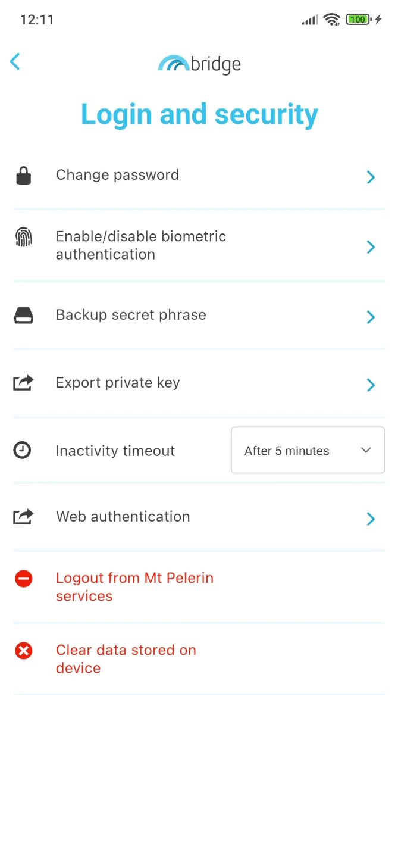Select the fingerprint icon for biometric authentication

click(x=23, y=237)
